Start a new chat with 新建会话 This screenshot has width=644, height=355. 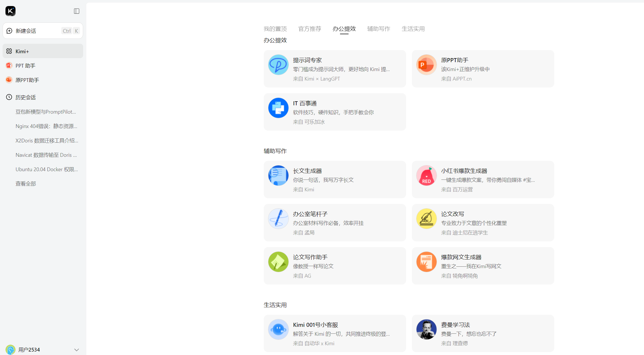tap(43, 31)
